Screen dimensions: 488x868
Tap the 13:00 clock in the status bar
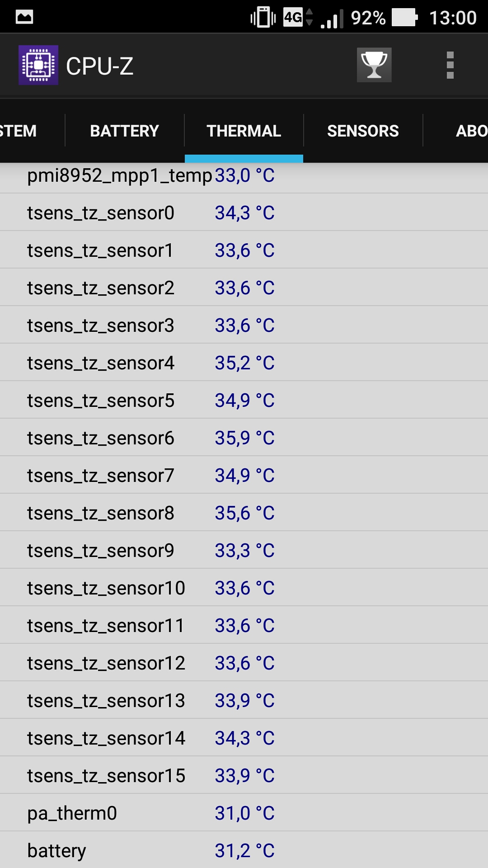453,18
